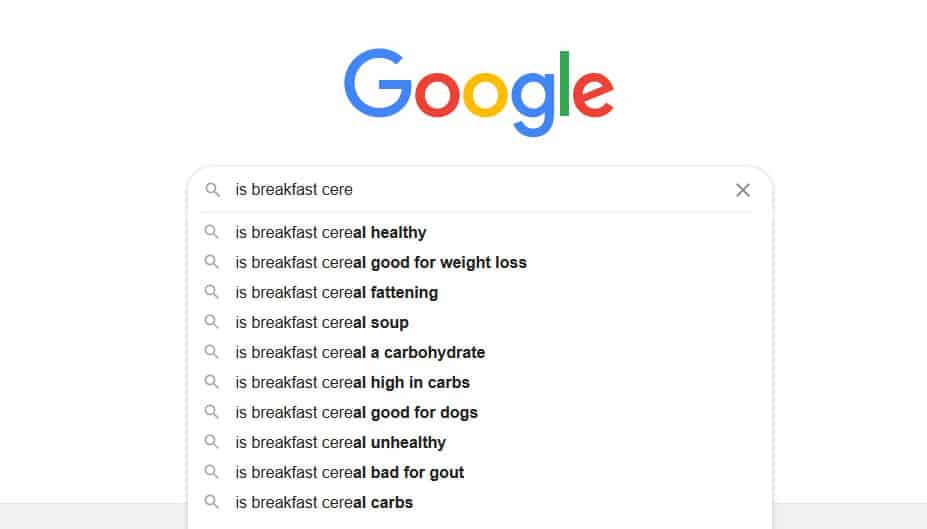
Task: Click magnifier icon beside 'good for dogs'
Action: pos(212,411)
